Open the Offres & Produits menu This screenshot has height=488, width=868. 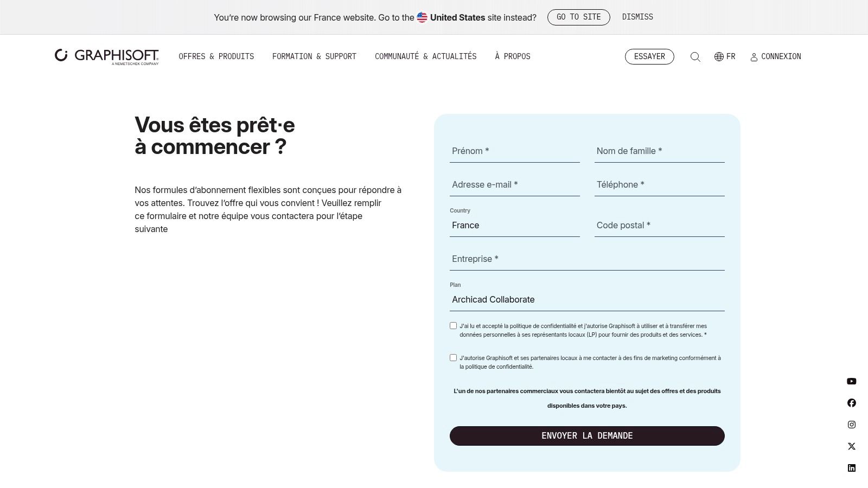tap(216, 56)
